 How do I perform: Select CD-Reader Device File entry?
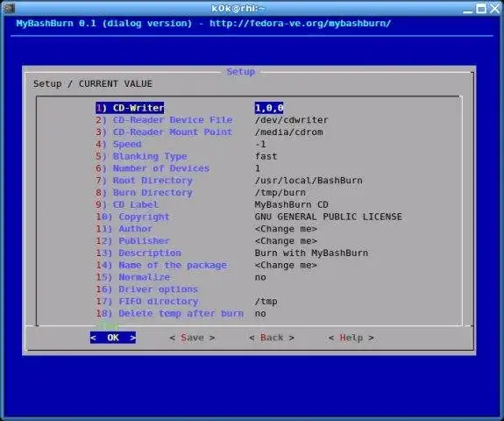coord(164,120)
